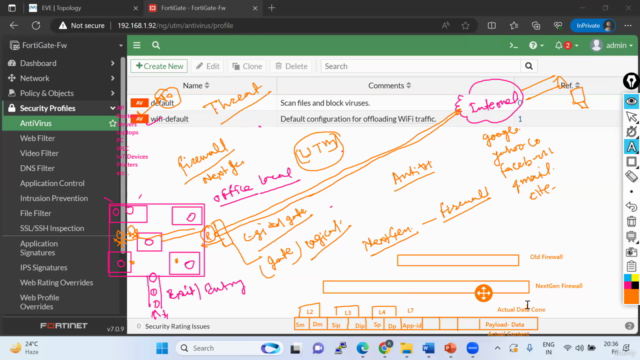The width and height of the screenshot is (640, 360).
Task: Open the whiteboard tool icon
Action: coord(631,237)
